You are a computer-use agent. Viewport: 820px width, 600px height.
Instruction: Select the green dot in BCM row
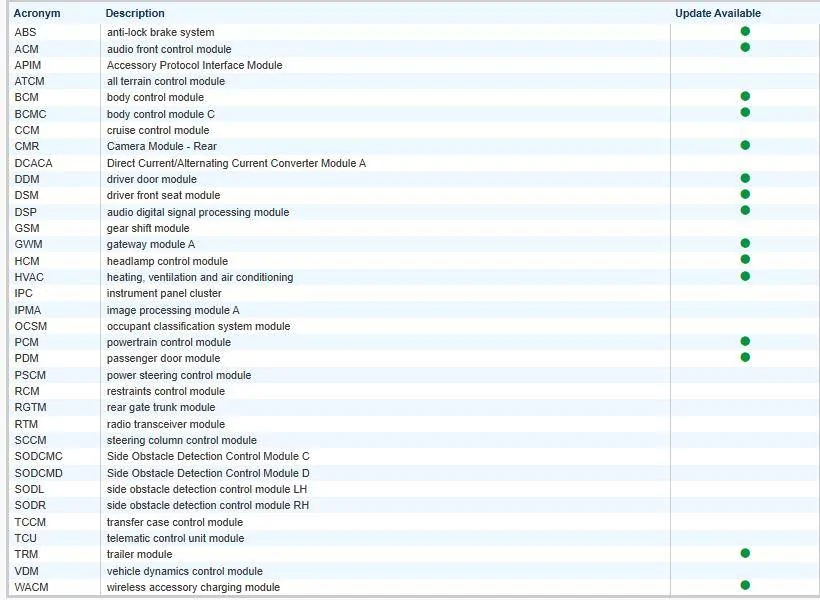pos(745,96)
